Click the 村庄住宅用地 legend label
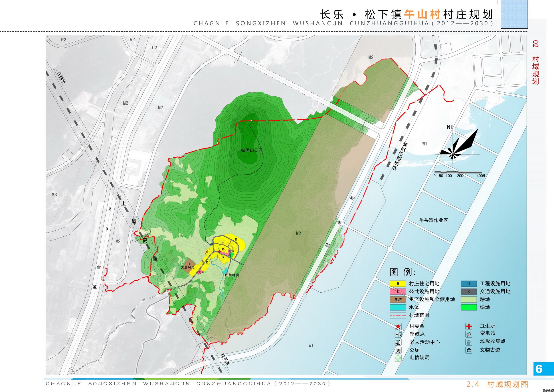This screenshot has height=392, width=554. 425,284
